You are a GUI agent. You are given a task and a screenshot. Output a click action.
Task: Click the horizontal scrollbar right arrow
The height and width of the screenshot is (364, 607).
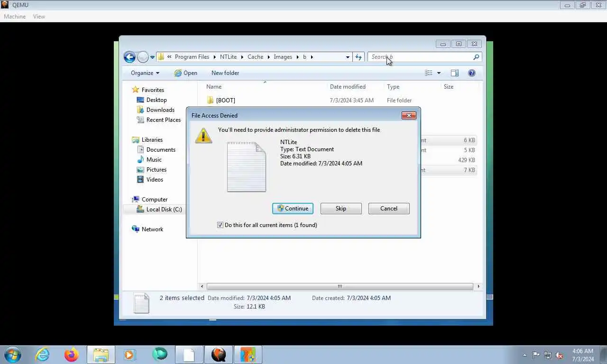click(478, 286)
